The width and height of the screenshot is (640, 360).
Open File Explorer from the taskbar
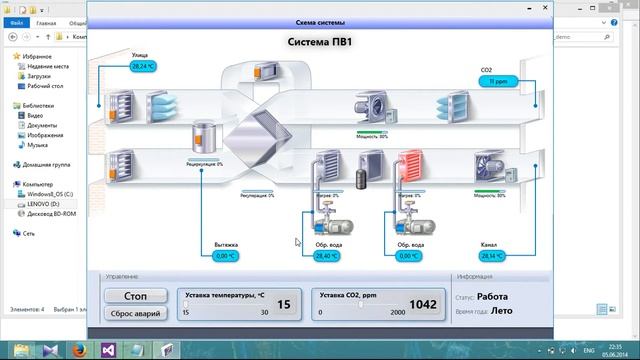22,350
